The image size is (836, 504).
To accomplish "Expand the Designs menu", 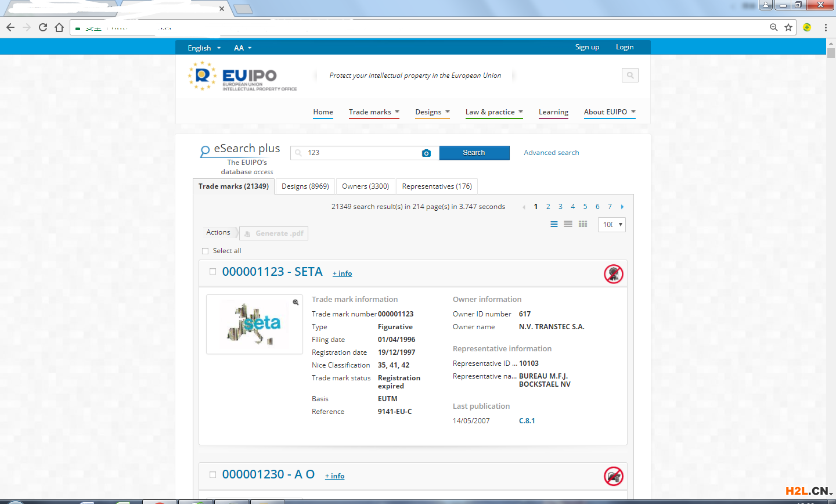I will (x=433, y=112).
